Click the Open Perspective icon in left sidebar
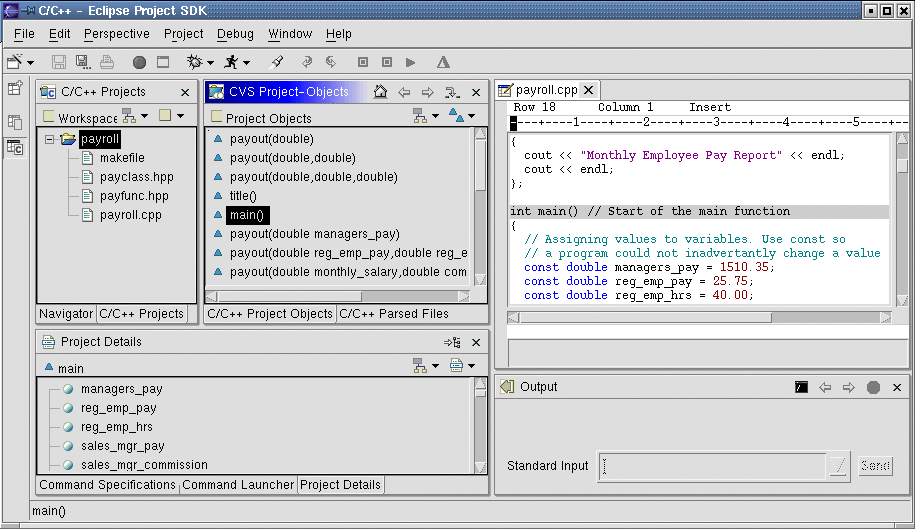This screenshot has height=529, width=915. point(15,88)
